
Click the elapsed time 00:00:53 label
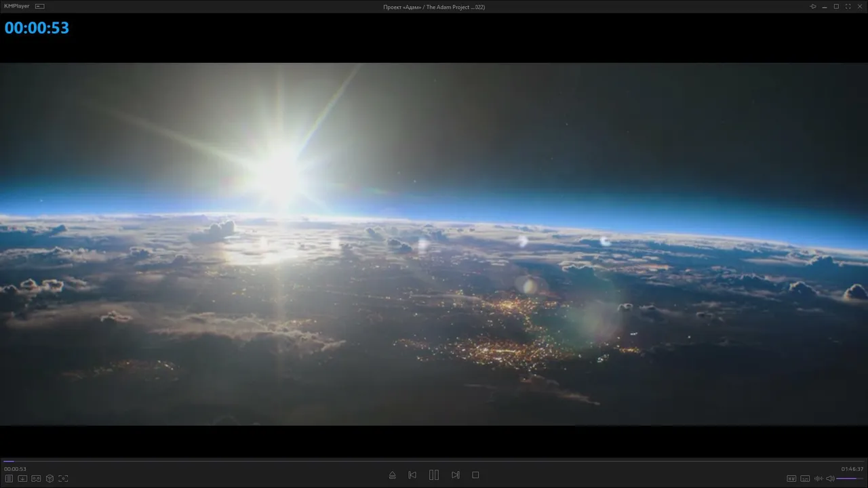pyautogui.click(x=15, y=469)
